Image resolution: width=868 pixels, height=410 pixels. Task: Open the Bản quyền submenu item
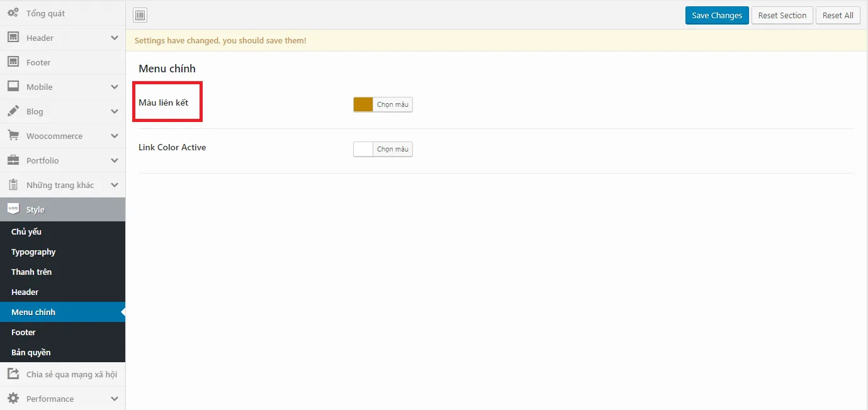pos(62,352)
